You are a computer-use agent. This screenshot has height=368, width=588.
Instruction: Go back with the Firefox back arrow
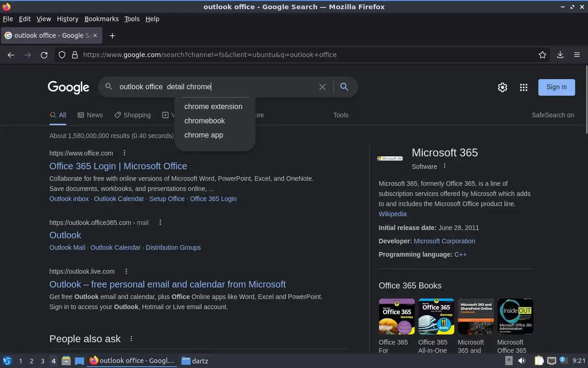click(x=11, y=55)
